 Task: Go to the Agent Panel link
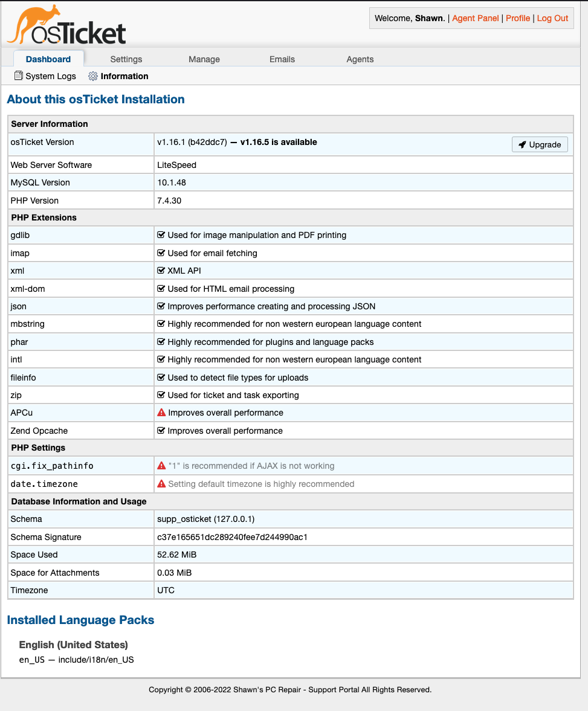[x=475, y=18]
